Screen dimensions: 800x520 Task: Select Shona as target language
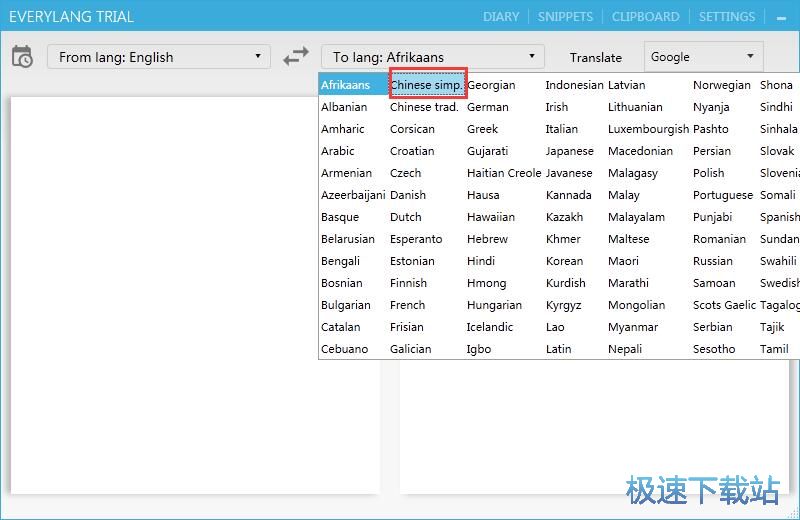click(777, 85)
